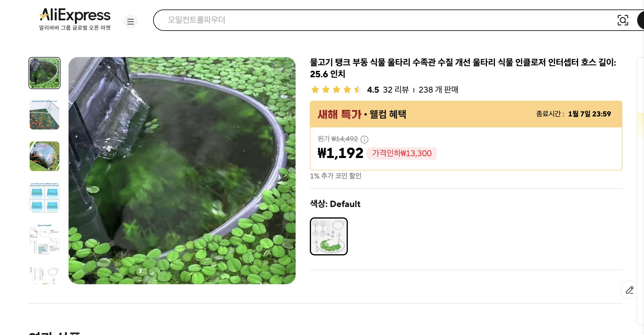The width and height of the screenshot is (644, 335).
Task: Select the goldfish tank thumbnail
Action: tap(44, 115)
